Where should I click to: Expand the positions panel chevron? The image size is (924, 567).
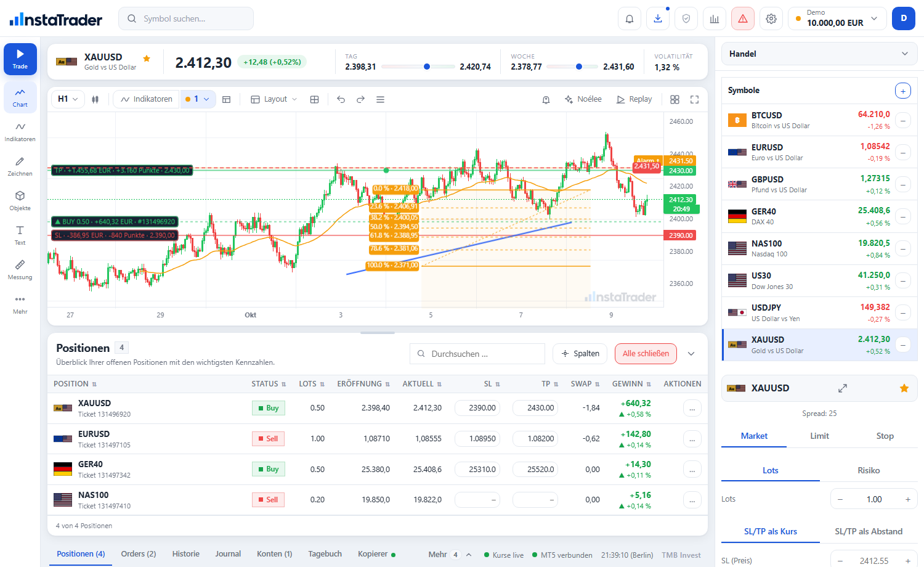(x=691, y=354)
